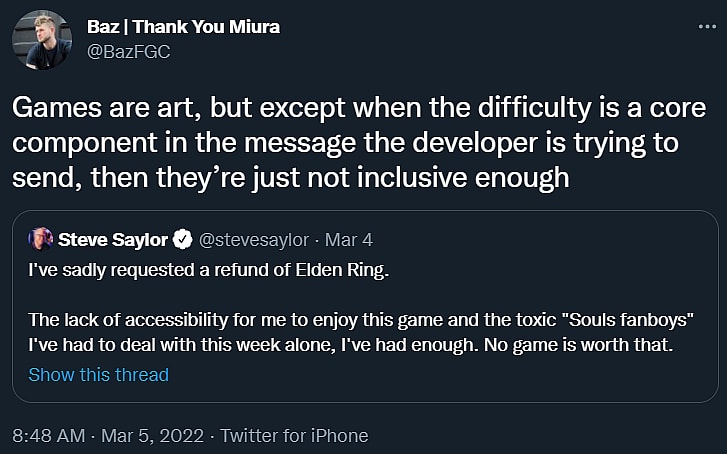Click the verified badge beside Steve Saylor
Viewport: 727px width, 454px height.
(184, 239)
